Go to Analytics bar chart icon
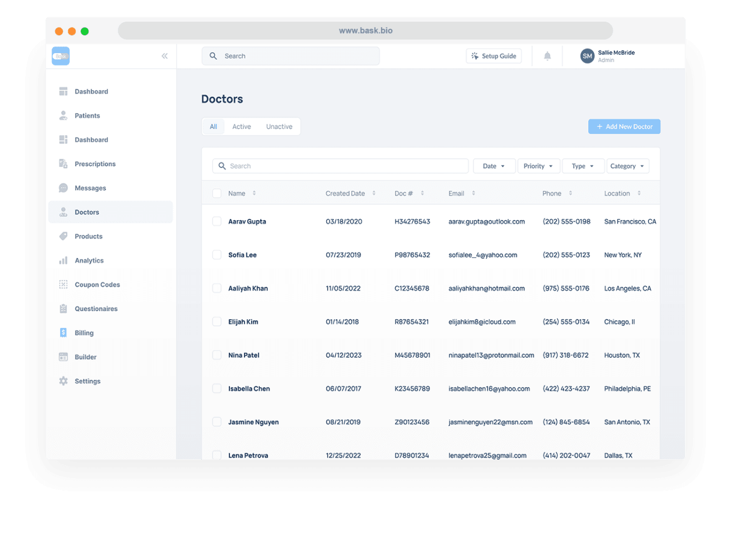This screenshot has width=732, height=560. (63, 261)
